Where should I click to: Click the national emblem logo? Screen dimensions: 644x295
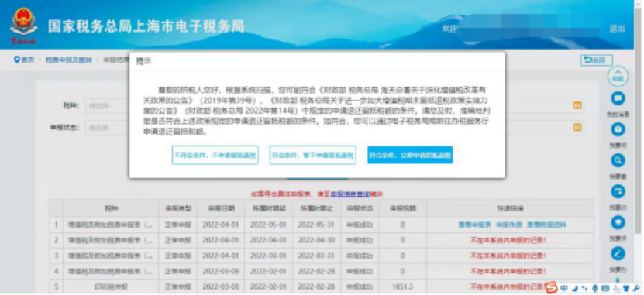click(23, 22)
